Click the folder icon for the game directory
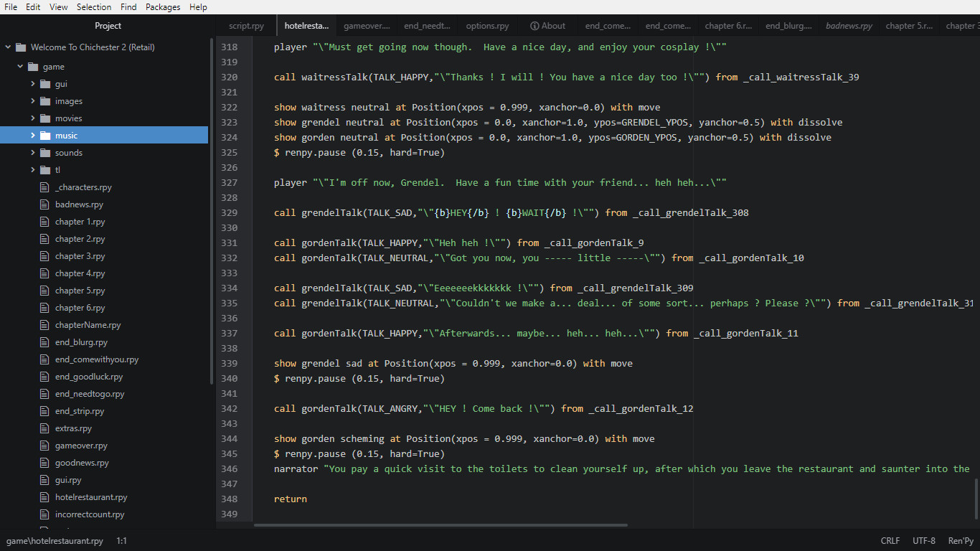The width and height of the screenshot is (980, 551). pos(33,66)
